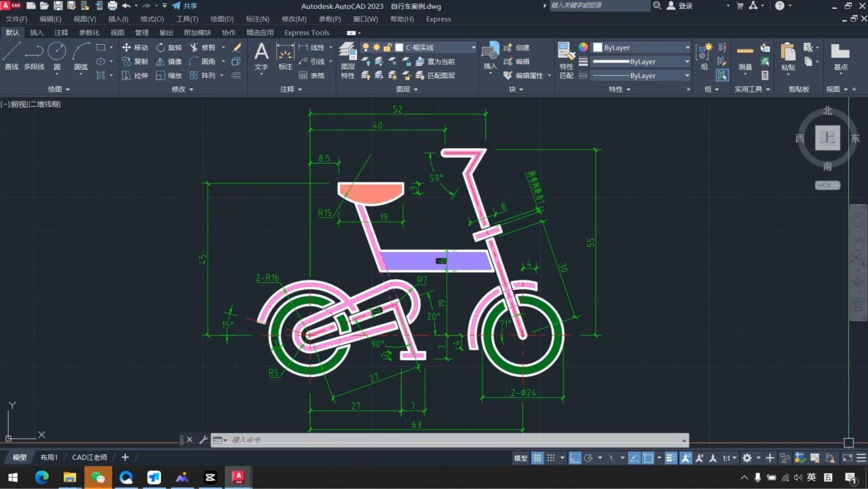Viewport: 868px width, 489px height.
Task: Toggle the layer lightbulb on/off icon
Action: click(x=366, y=48)
